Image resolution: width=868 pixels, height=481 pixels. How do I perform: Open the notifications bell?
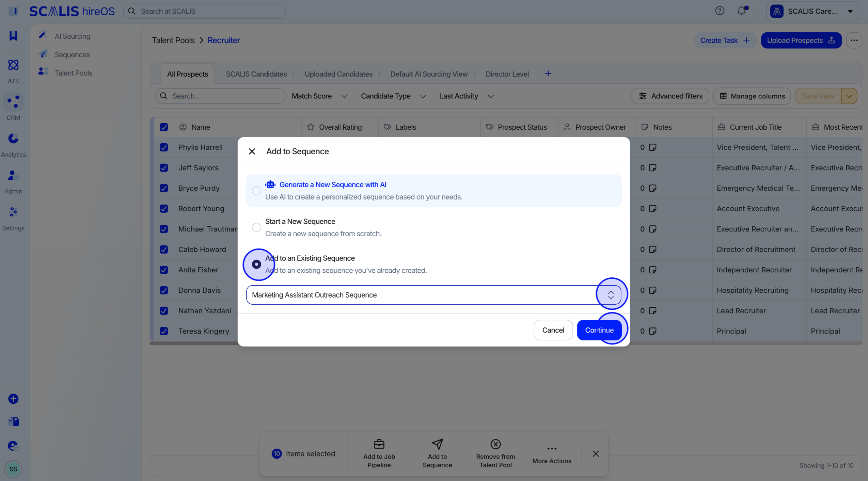[742, 11]
